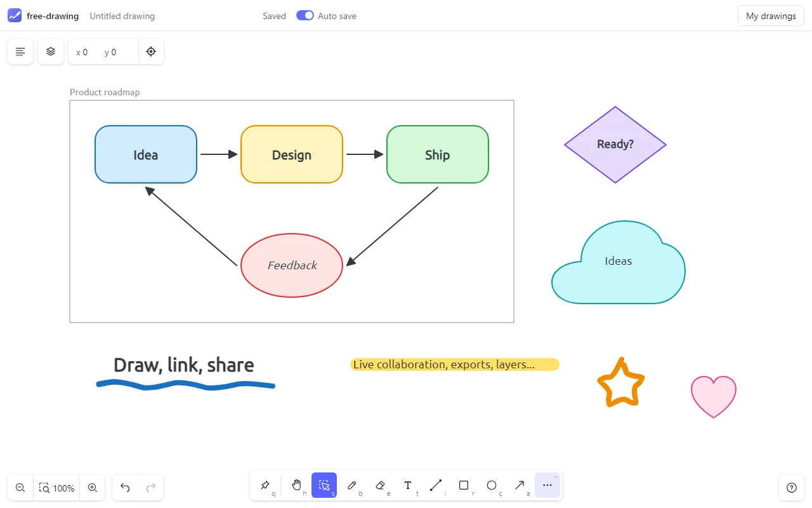The width and height of the screenshot is (812, 508).
Task: Select the Eraser tool
Action: tap(380, 485)
